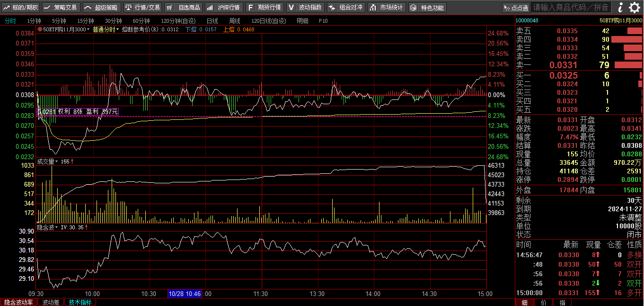Switch to 波动差 bottom tab
644x306 pixels.
coord(50,302)
